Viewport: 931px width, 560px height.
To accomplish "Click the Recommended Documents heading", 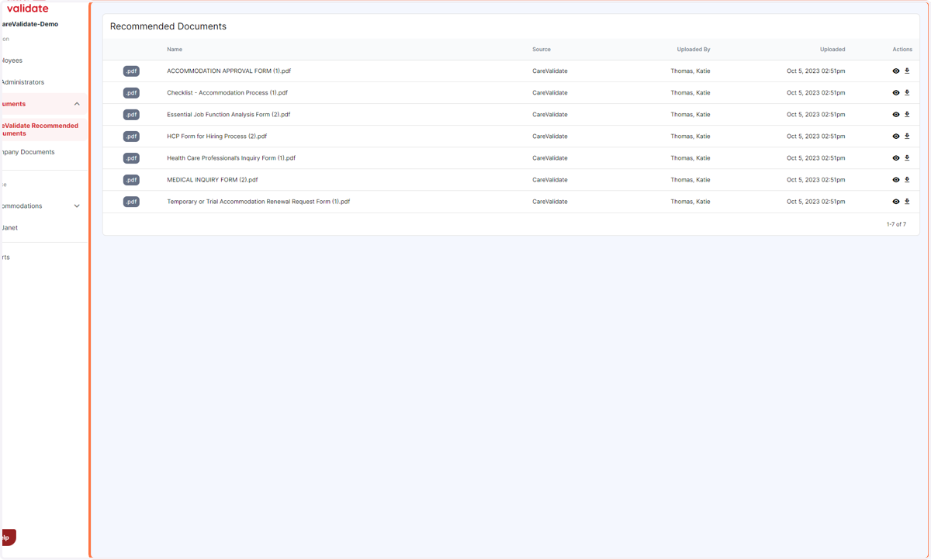I will tap(168, 26).
